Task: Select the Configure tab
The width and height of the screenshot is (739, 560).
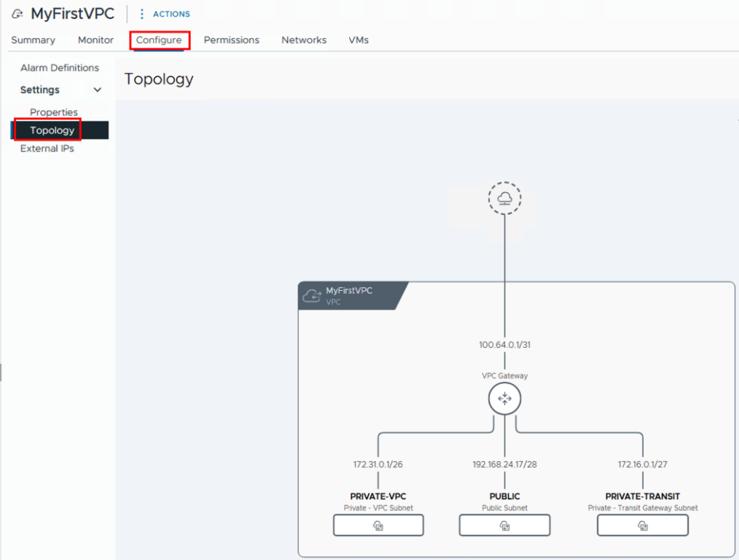Action: tap(159, 40)
